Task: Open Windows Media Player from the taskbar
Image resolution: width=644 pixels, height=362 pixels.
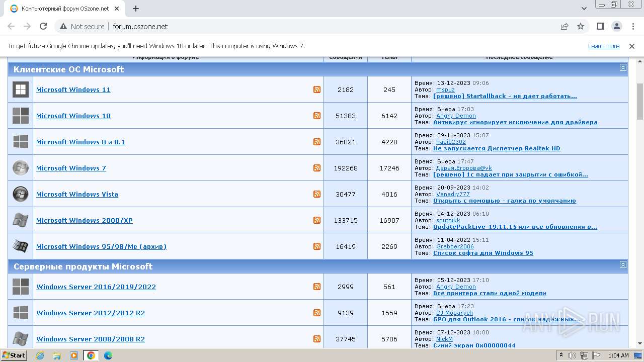Action: pyautogui.click(x=74, y=355)
